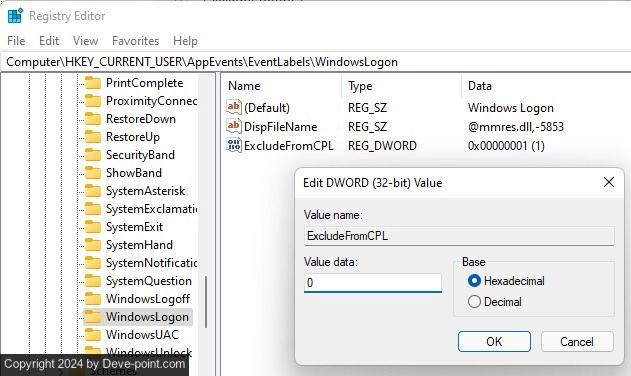631x376 pixels.
Task: Click the REG_DWORD type cell
Action: click(382, 145)
